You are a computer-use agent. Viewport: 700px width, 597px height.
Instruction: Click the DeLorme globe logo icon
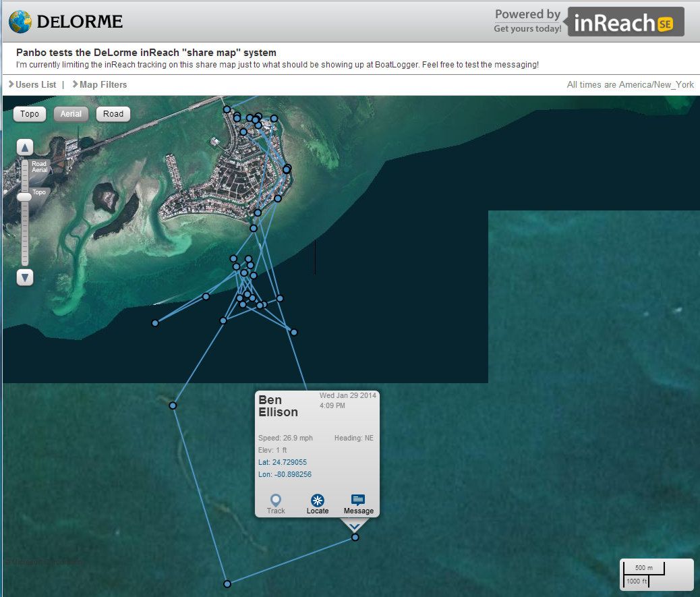20,22
